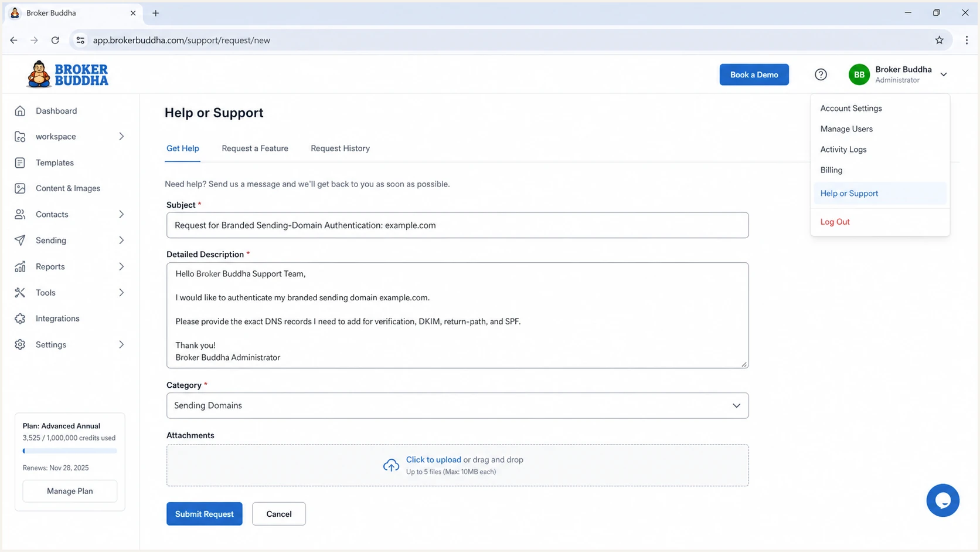Click the BB user avatar
The image size is (980, 552).
pyautogui.click(x=859, y=74)
